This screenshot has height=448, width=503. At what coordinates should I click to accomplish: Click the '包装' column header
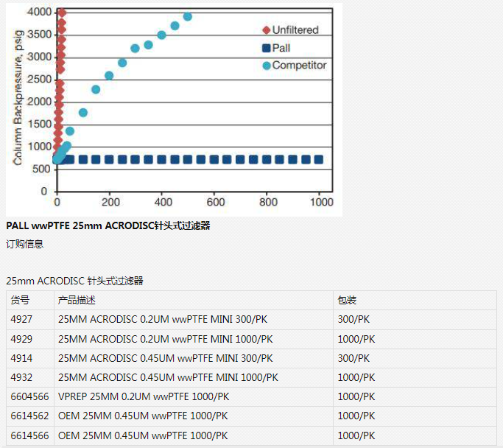click(x=347, y=300)
